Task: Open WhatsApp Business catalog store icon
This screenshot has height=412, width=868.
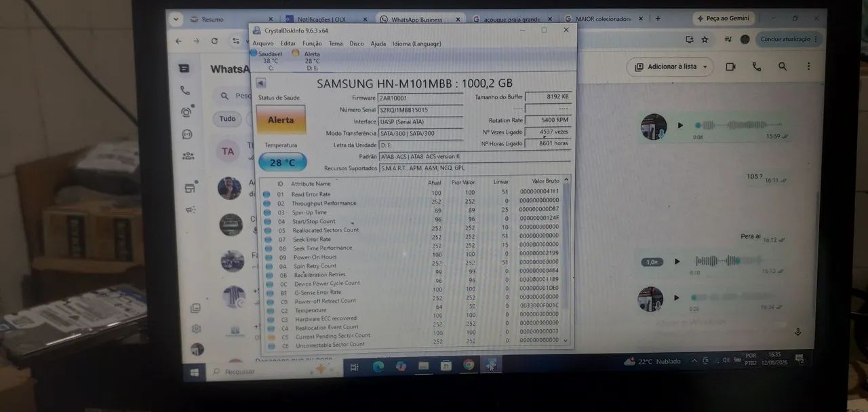Action: pyautogui.click(x=190, y=188)
